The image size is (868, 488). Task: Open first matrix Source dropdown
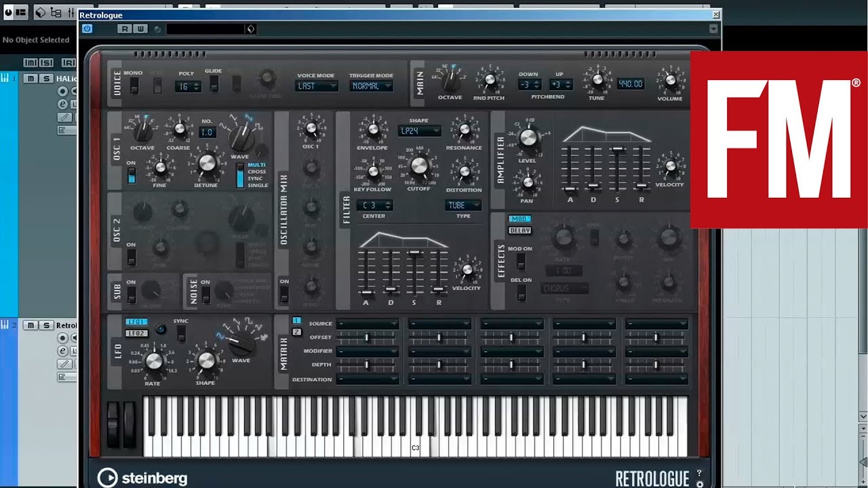pos(368,324)
